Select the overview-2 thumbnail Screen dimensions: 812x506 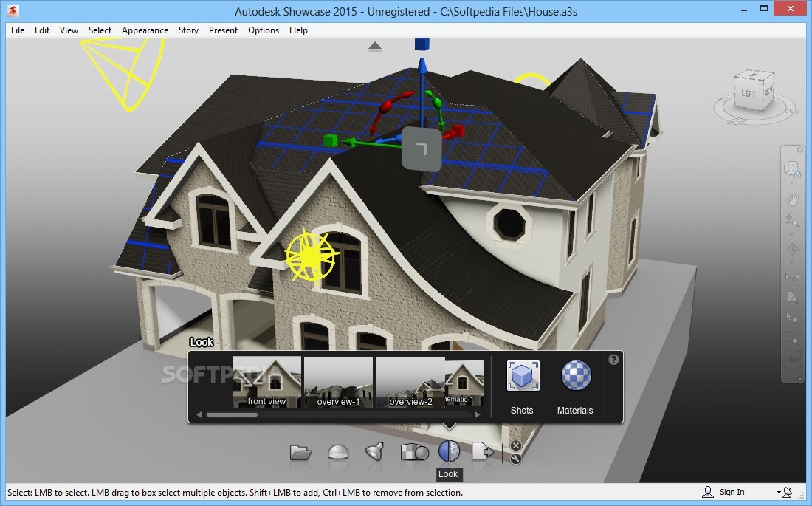(410, 382)
